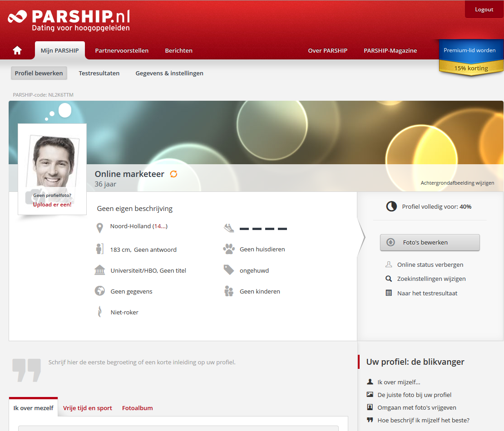Go to the home page via house icon
Screen dimensions: 504x431
pos(17,50)
